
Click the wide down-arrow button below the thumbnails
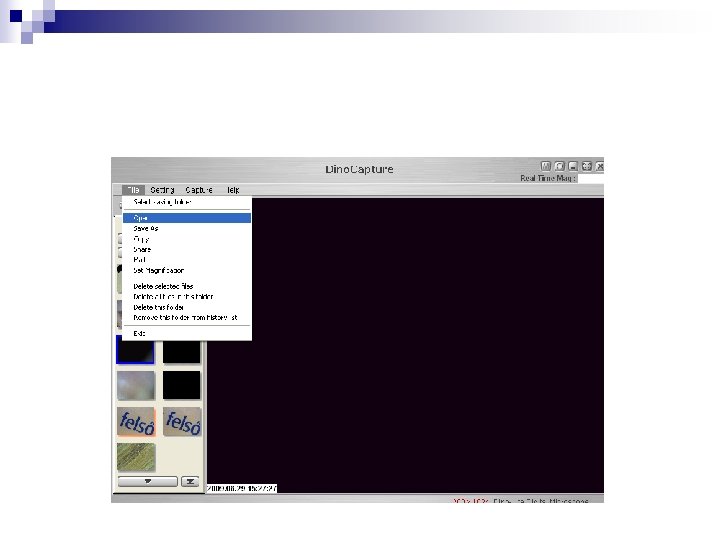[x=147, y=481]
